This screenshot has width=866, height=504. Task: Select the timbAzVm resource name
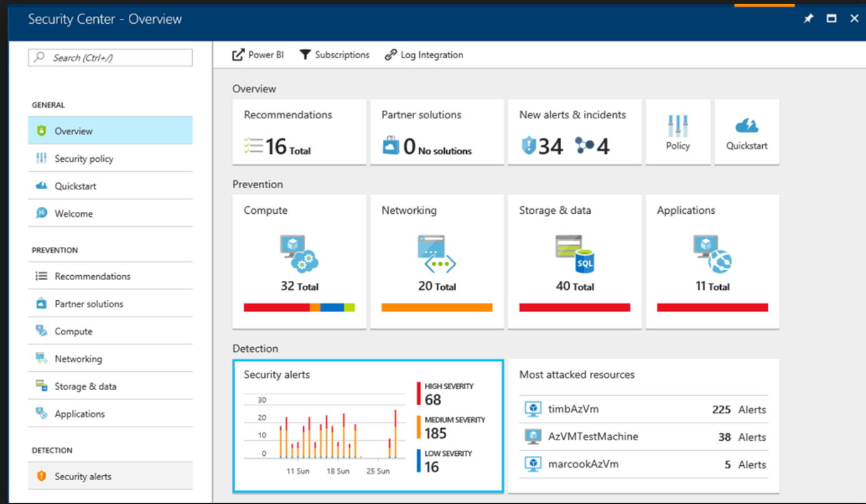(574, 409)
